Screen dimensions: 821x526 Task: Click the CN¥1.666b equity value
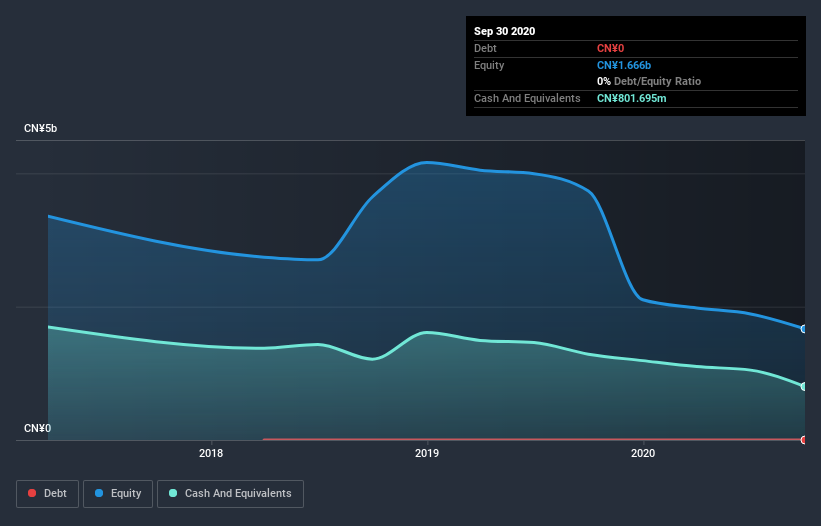tap(624, 65)
